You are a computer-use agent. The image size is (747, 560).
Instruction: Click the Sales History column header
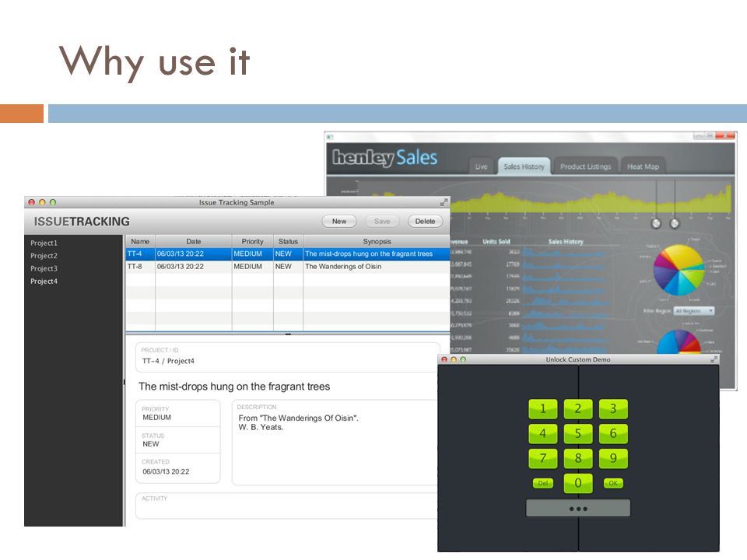coord(566,241)
